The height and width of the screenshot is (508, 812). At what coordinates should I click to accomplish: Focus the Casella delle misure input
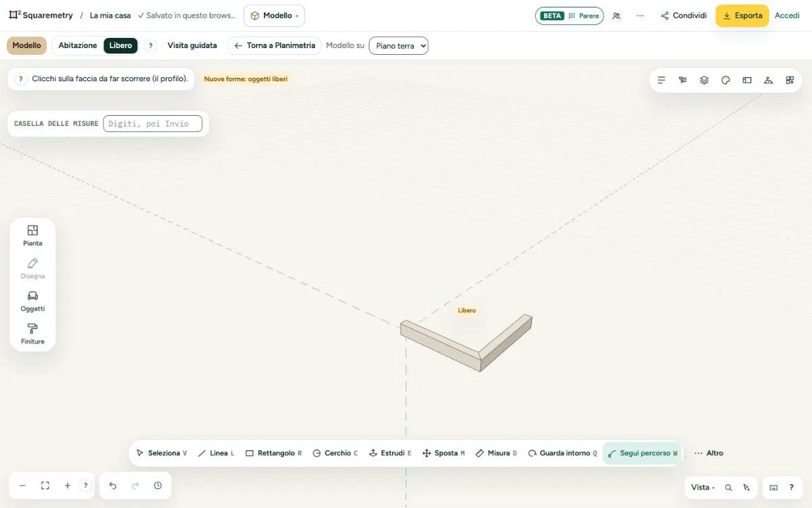click(152, 123)
